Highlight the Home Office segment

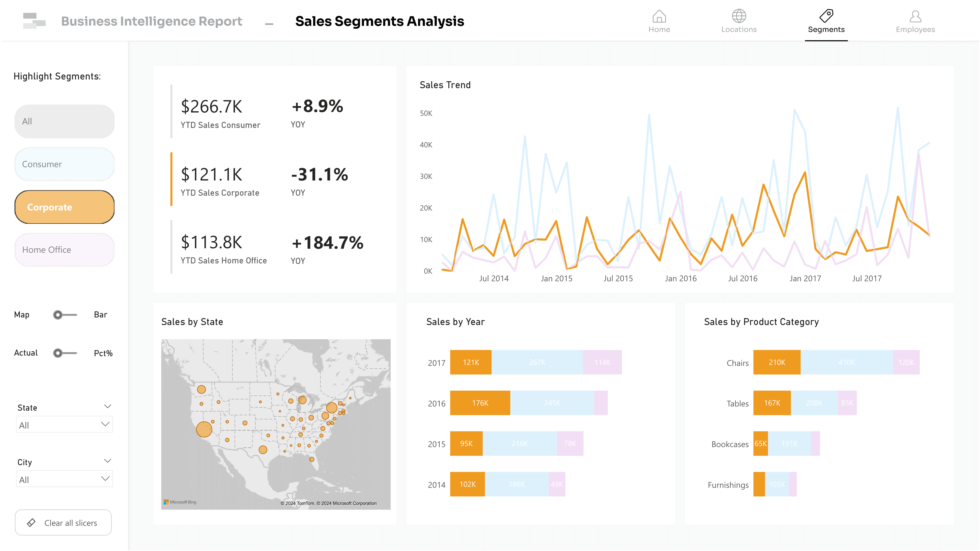pyautogui.click(x=64, y=250)
